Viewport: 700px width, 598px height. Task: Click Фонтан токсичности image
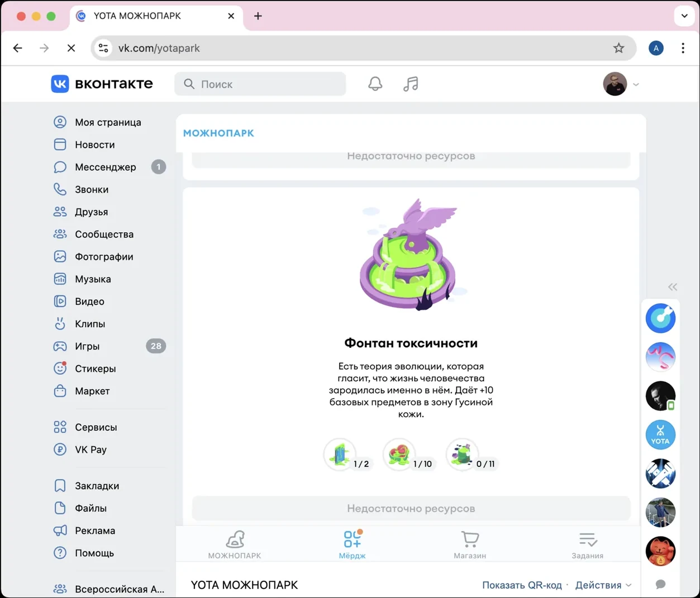[x=411, y=255]
